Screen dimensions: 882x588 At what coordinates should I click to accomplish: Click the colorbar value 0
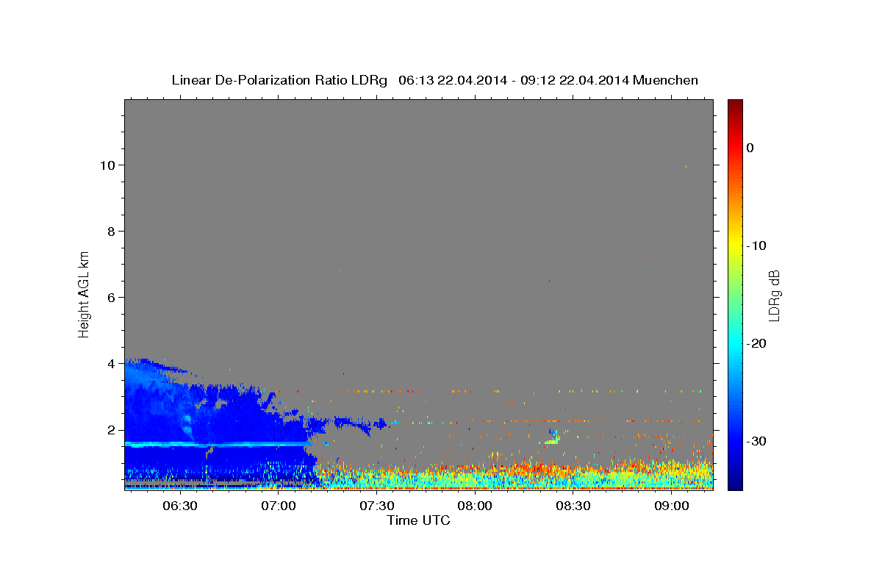click(750, 148)
